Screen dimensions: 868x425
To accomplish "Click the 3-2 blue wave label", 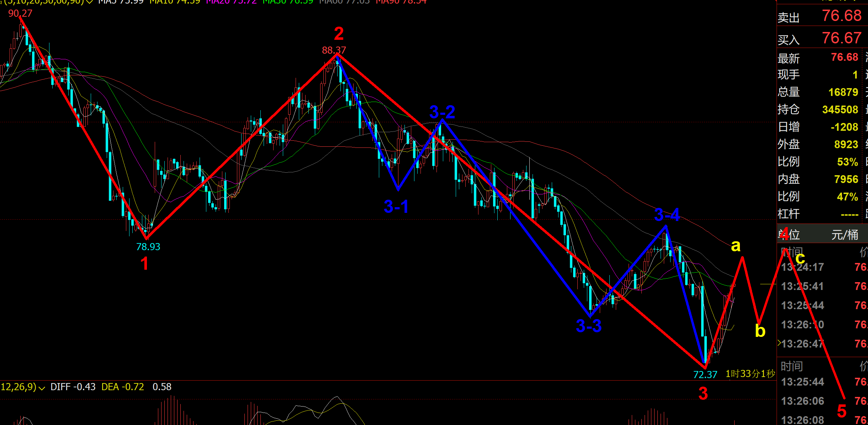I will point(442,112).
